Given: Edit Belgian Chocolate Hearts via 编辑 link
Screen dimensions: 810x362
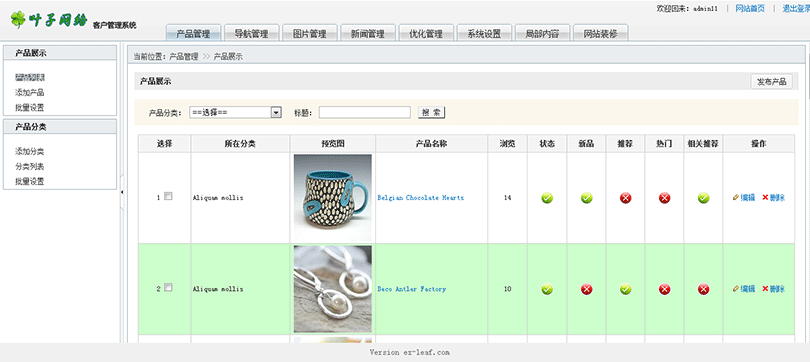Looking at the screenshot, I should [x=744, y=198].
